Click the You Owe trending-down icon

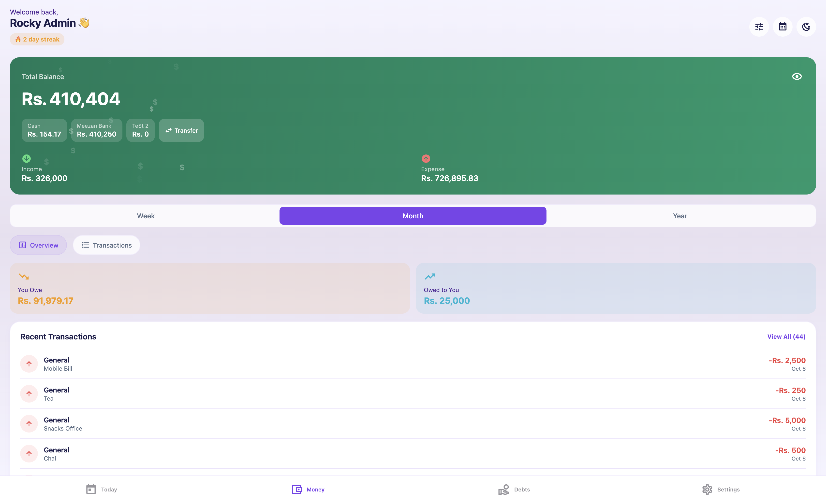tap(24, 277)
